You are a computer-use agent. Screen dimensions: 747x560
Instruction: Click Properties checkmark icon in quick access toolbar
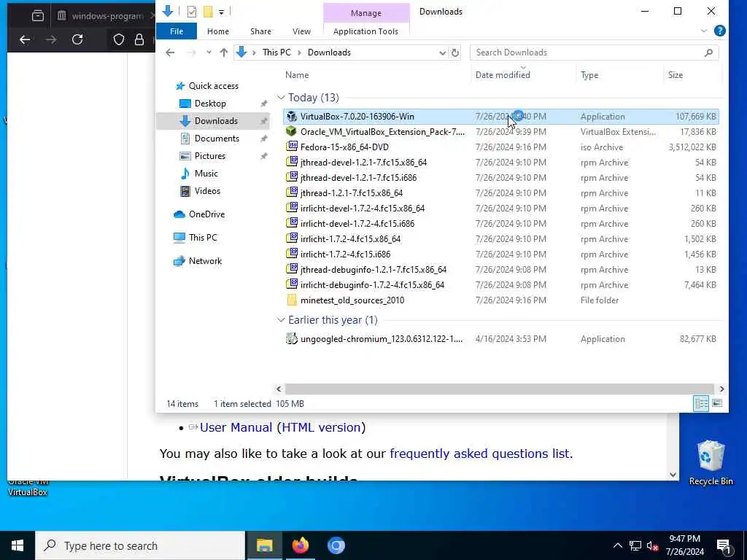click(x=192, y=12)
